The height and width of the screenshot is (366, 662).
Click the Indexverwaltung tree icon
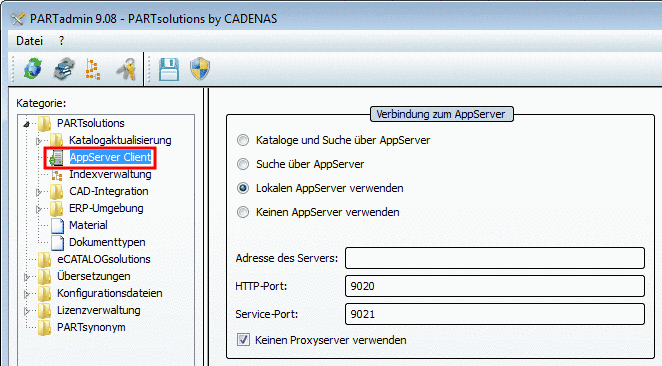(57, 175)
